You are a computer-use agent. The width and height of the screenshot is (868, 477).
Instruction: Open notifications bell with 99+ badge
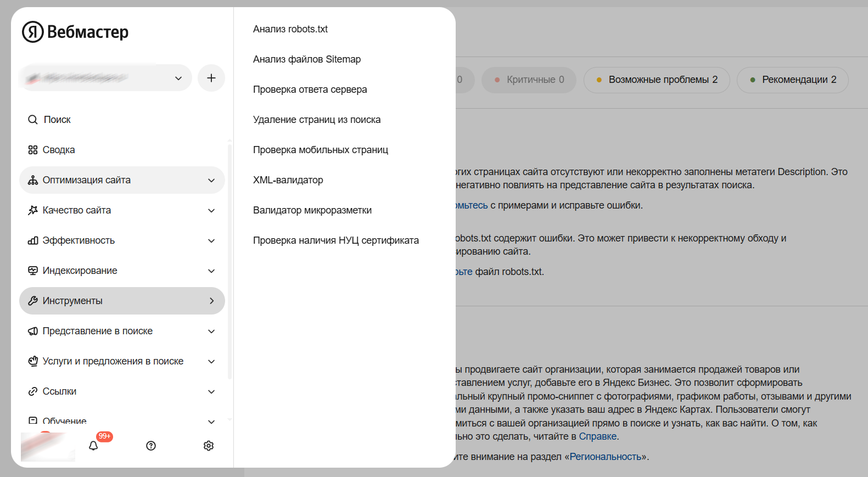94,445
